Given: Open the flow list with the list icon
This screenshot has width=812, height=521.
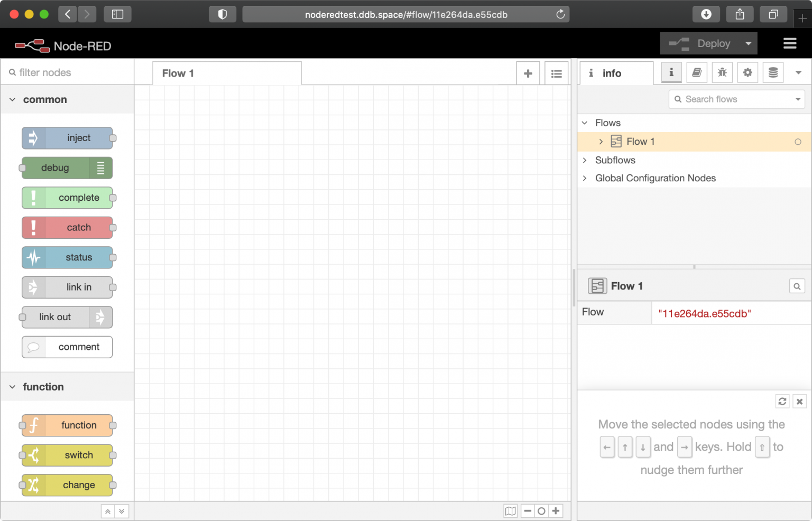Looking at the screenshot, I should coord(556,73).
